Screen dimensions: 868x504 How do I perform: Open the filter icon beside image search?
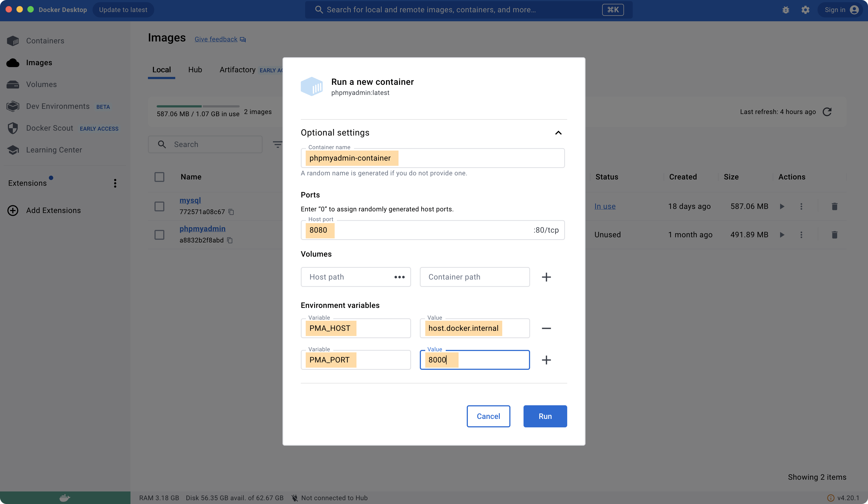[277, 144]
